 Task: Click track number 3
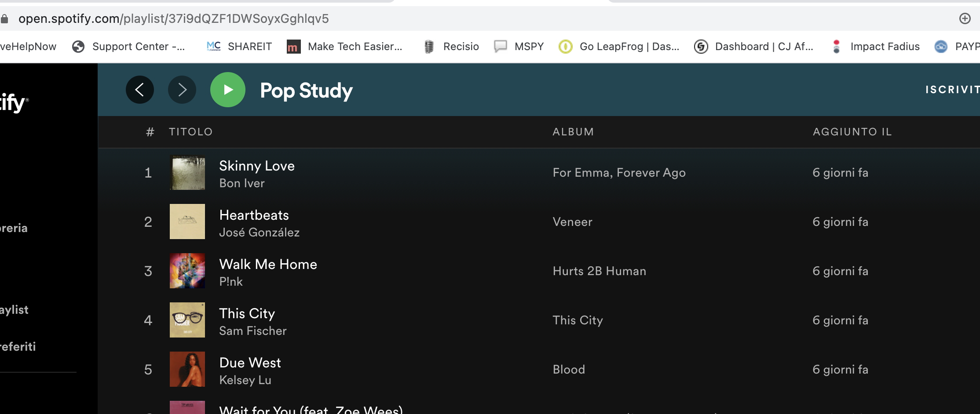coord(148,271)
